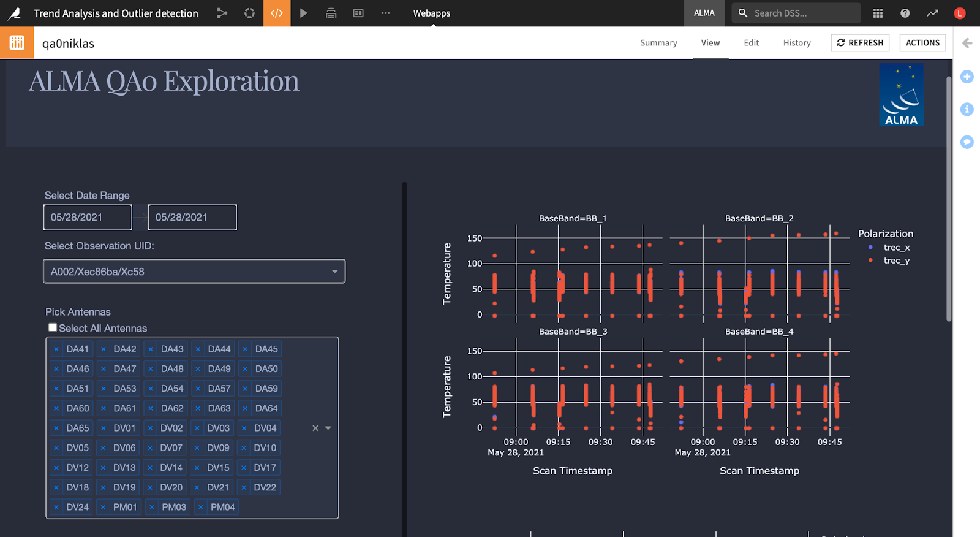Remove antenna DV22 tag
Screen dimensions: 980x537
coord(244,487)
